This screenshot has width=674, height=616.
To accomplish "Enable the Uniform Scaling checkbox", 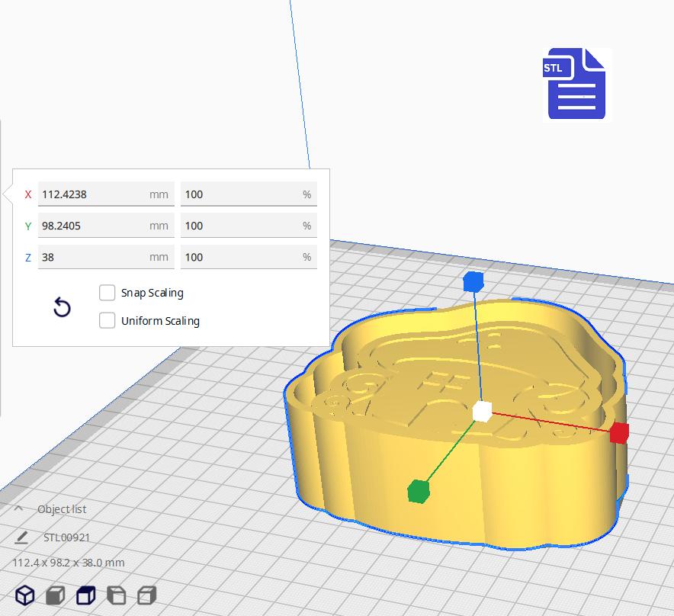I will pos(107,320).
